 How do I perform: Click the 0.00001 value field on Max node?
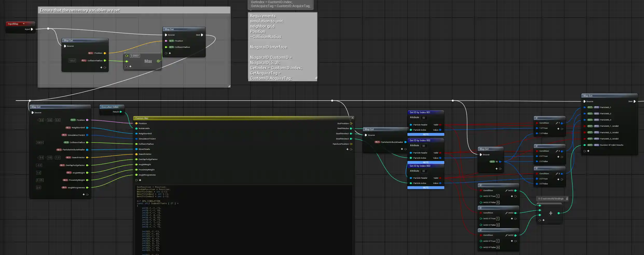[135, 56]
